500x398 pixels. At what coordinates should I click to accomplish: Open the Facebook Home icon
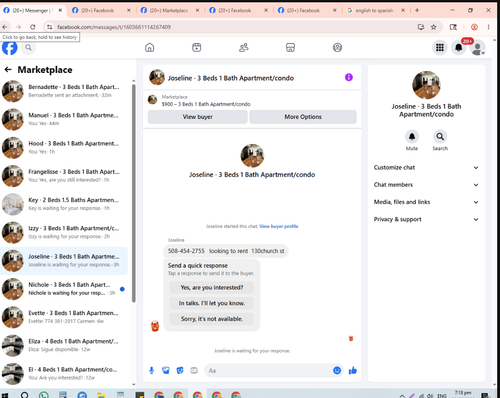click(150, 48)
